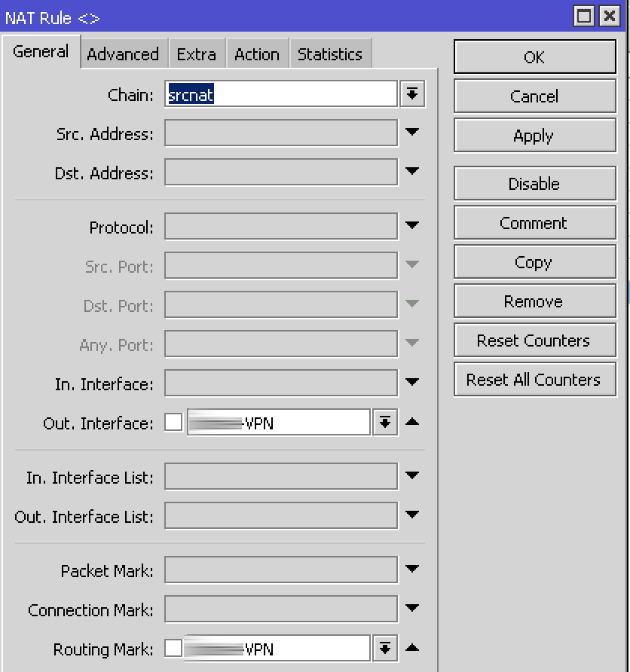View the Statistics tab

pyautogui.click(x=330, y=53)
